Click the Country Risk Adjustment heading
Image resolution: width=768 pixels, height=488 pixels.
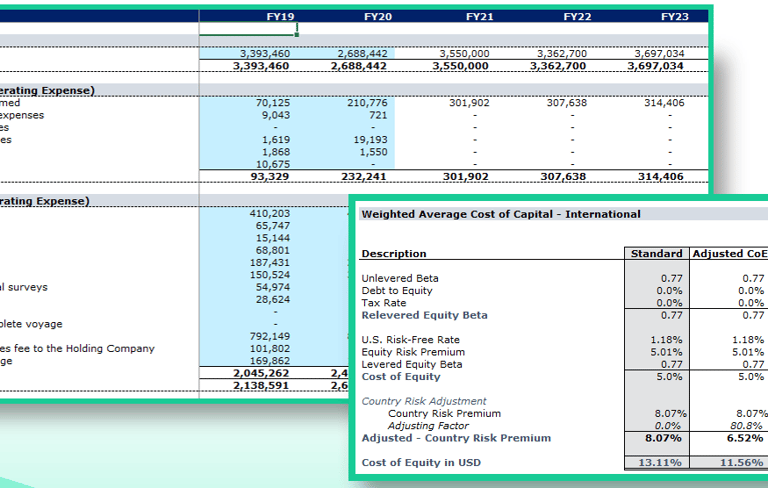(x=424, y=401)
